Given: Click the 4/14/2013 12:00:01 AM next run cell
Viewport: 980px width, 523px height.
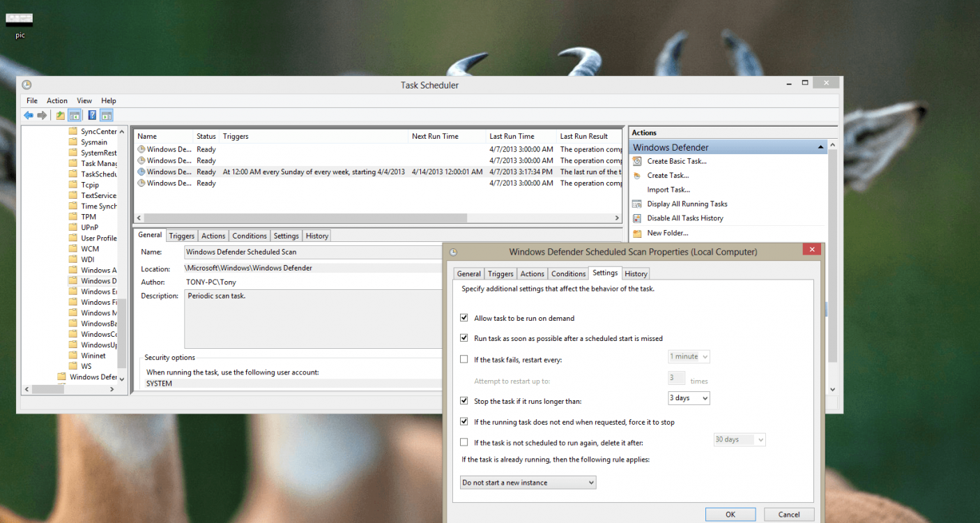Looking at the screenshot, I should [447, 172].
